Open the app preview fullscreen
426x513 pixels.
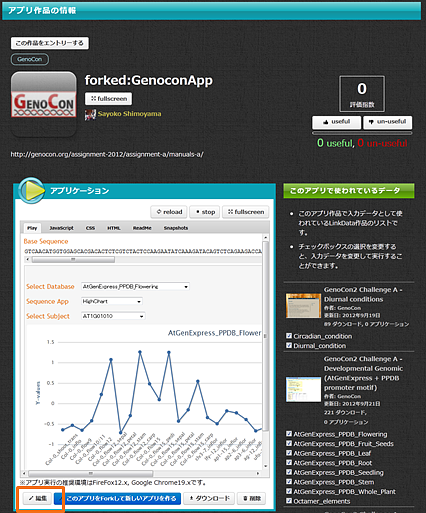(x=246, y=212)
